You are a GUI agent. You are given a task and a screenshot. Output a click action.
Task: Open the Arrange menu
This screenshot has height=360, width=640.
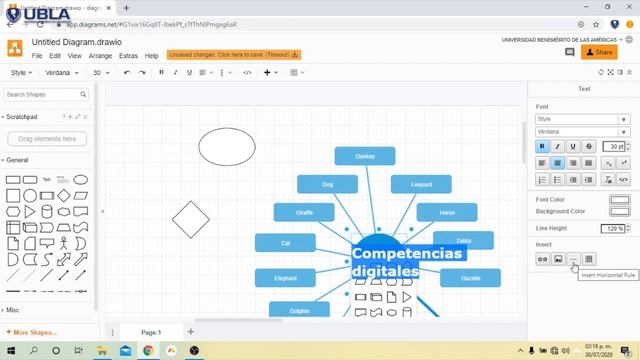pos(100,56)
